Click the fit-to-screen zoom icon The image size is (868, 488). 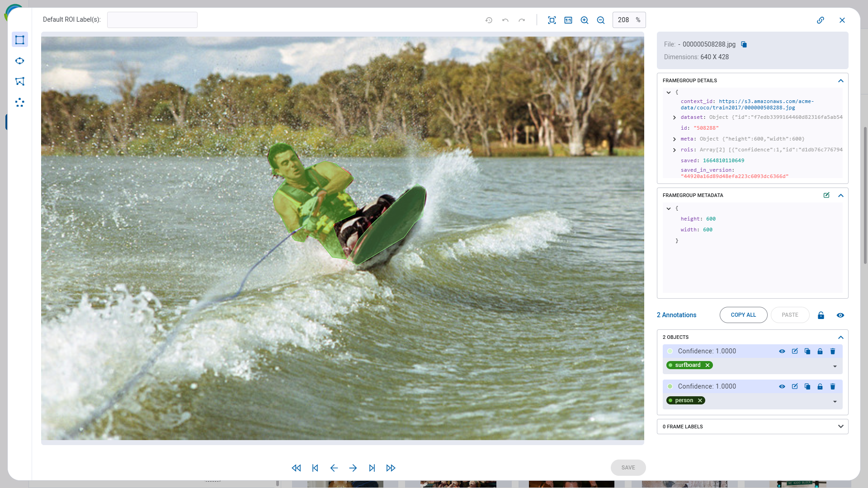552,20
